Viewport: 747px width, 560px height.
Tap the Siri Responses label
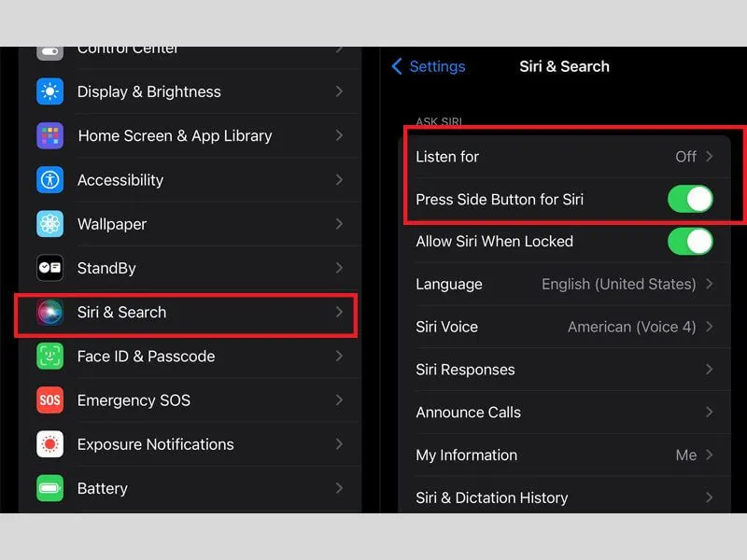pos(465,370)
